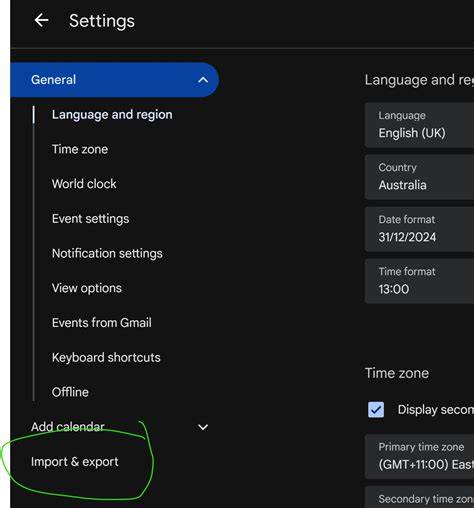The height and width of the screenshot is (508, 474).
Task: Open Import & export section
Action: click(x=75, y=462)
